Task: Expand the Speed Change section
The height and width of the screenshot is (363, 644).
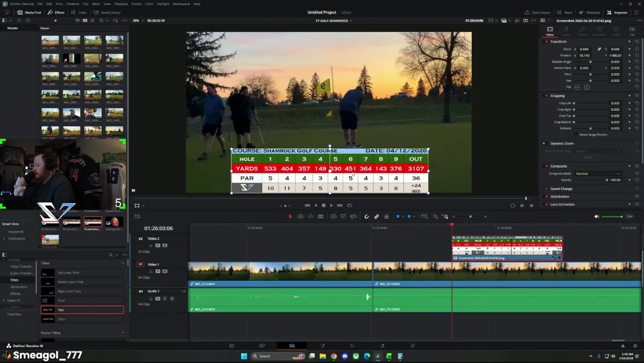Action: pyautogui.click(x=561, y=189)
